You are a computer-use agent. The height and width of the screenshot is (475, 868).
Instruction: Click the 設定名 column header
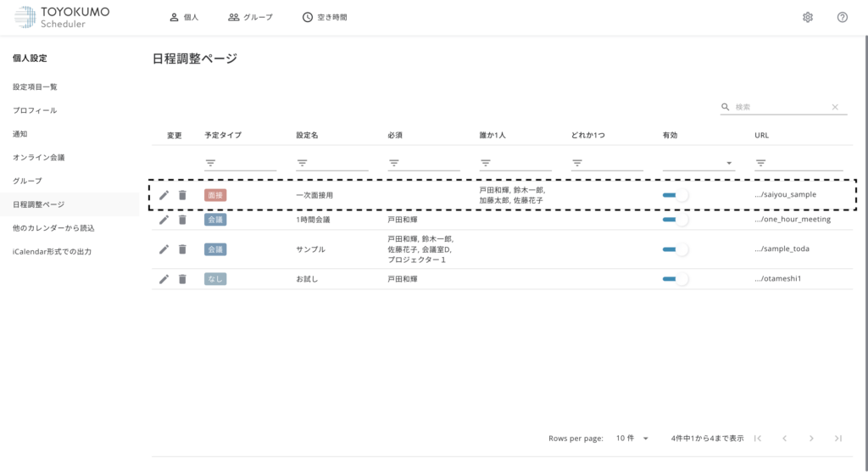pos(307,135)
